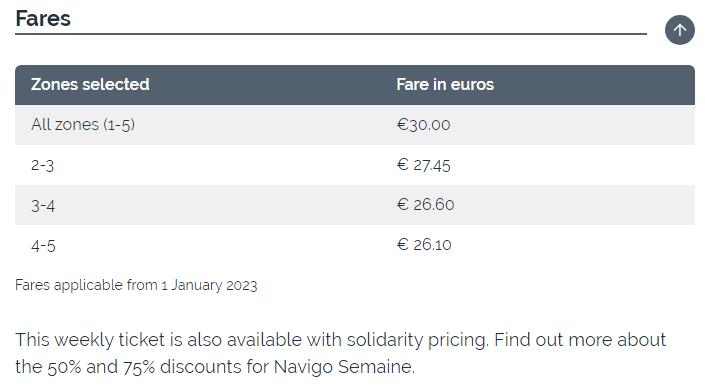This screenshot has height=392, width=705.
Task: Click the 75% discount mention
Action: point(139,367)
